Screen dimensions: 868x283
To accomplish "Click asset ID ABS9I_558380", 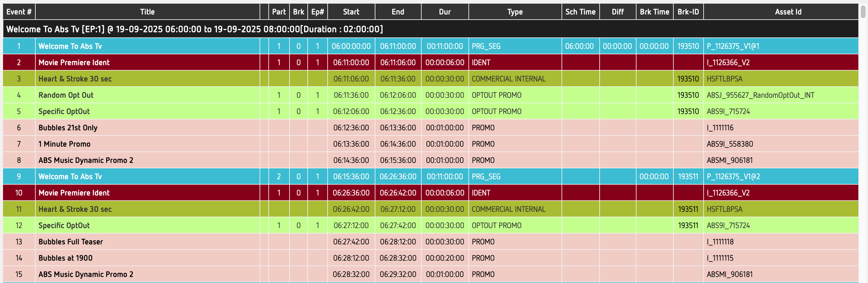I will (x=730, y=144).
